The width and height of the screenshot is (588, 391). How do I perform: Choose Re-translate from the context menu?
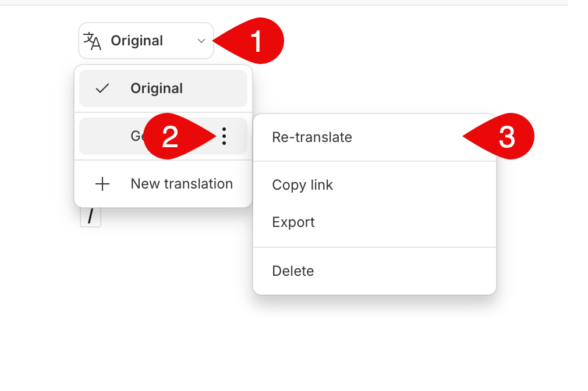pyautogui.click(x=374, y=137)
